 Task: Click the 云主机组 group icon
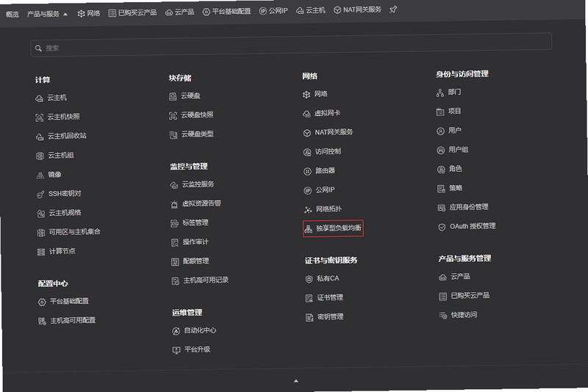(40, 156)
